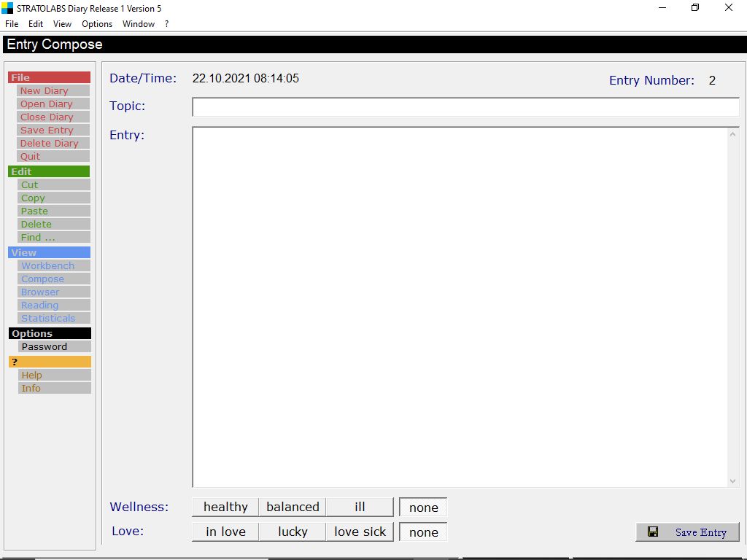The image size is (747, 560).
Task: Select none for Wellness
Action: (423, 507)
